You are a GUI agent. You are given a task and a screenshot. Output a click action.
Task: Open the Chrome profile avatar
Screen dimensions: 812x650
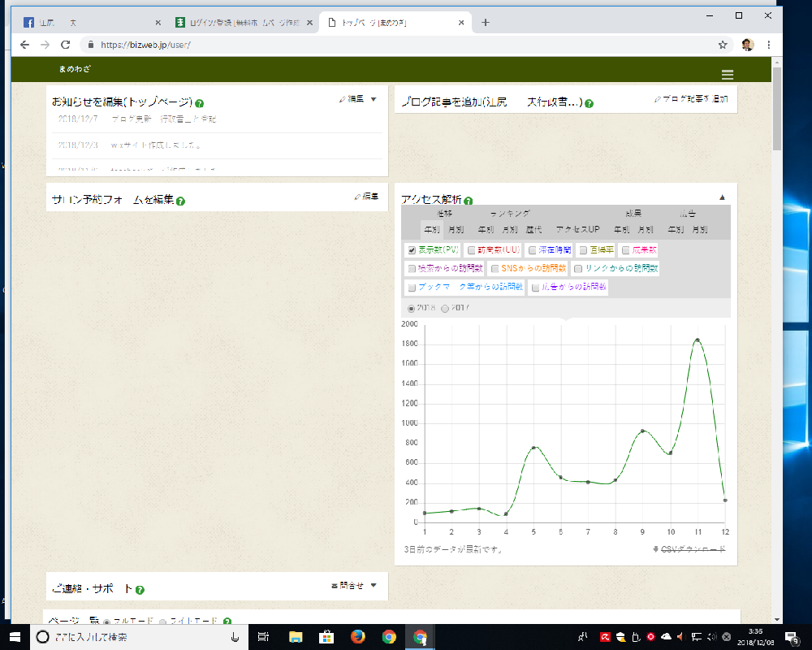[x=747, y=45]
